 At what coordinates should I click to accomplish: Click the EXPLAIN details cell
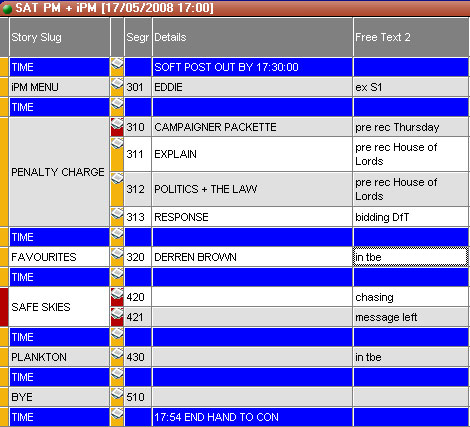click(x=252, y=154)
